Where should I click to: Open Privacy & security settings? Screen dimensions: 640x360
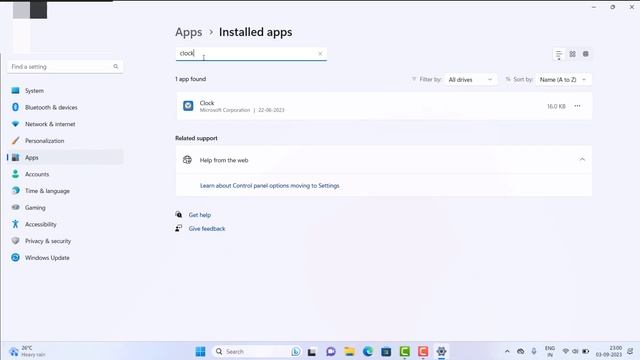(65, 241)
